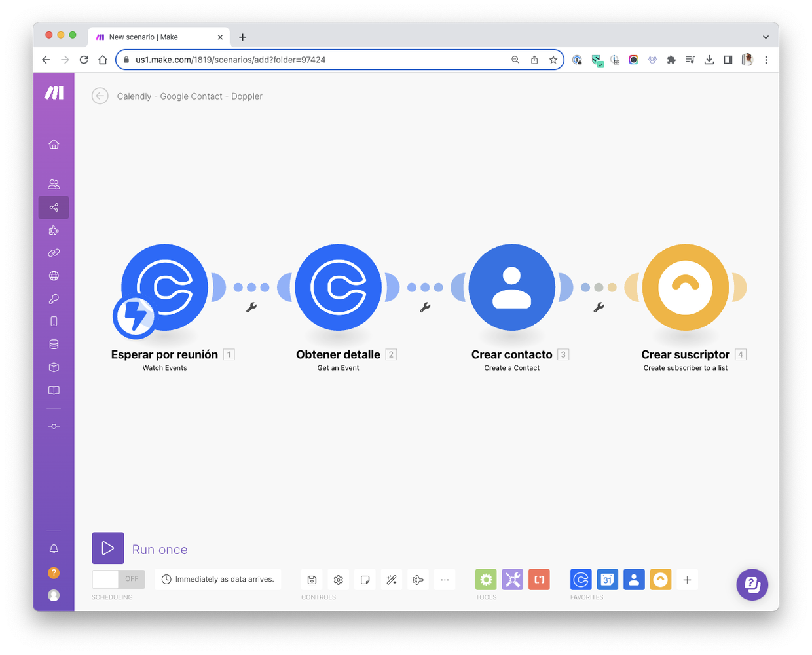Open the Immediately as data arrives schedule
The image size is (812, 655).
coord(218,579)
